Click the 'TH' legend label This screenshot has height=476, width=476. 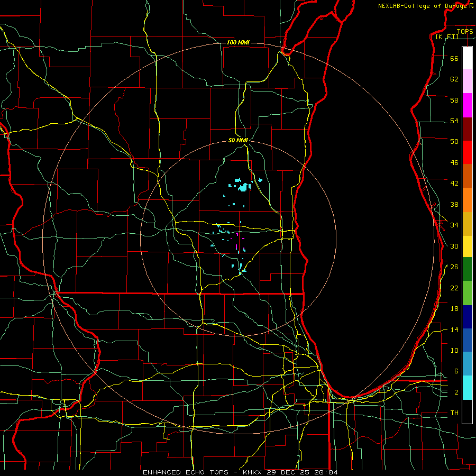coord(454,413)
